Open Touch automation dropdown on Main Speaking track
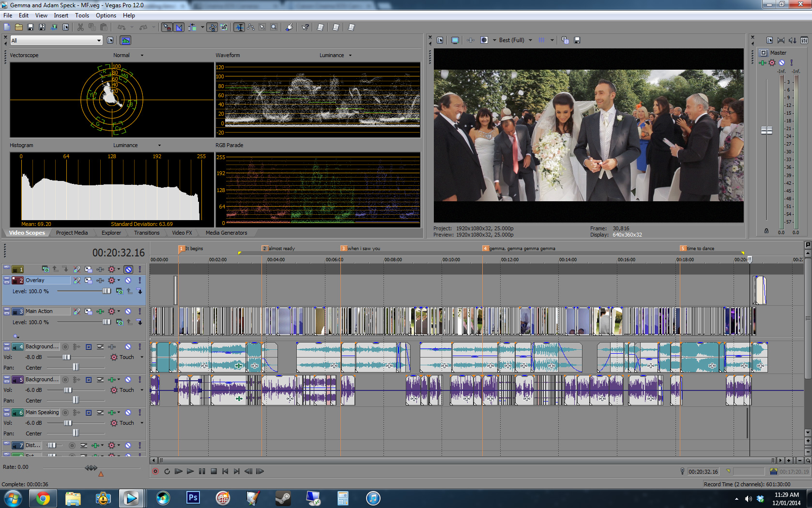Screen dimensions: 812x508 [142, 423]
